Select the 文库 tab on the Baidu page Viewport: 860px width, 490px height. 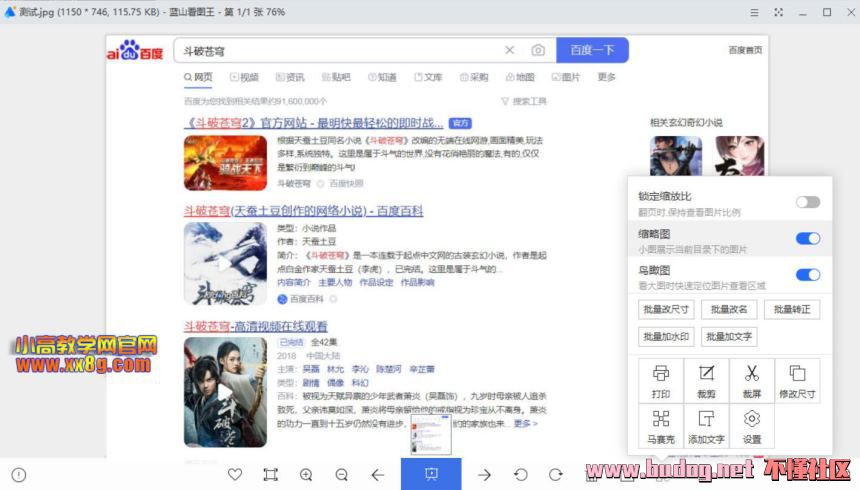click(x=428, y=77)
